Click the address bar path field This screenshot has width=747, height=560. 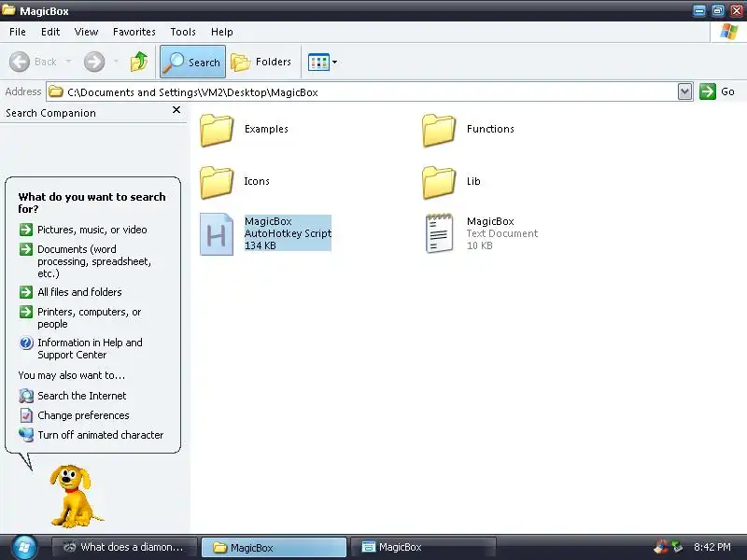[x=362, y=91]
